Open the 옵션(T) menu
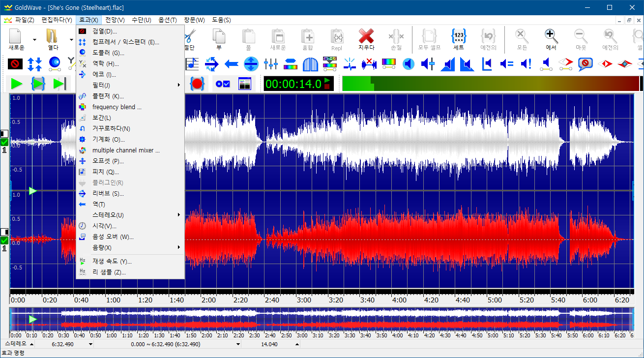This screenshot has height=358, width=644. pos(167,20)
